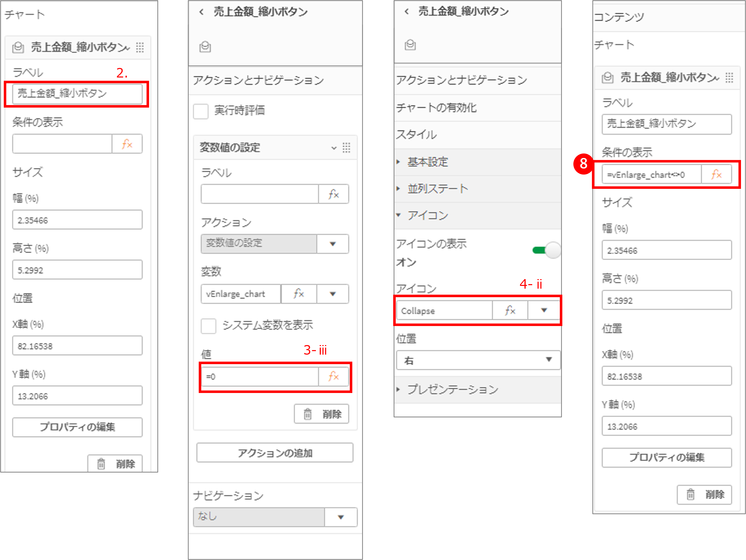Click the 値 field containing =0
The height and width of the screenshot is (560, 746).
(x=260, y=376)
